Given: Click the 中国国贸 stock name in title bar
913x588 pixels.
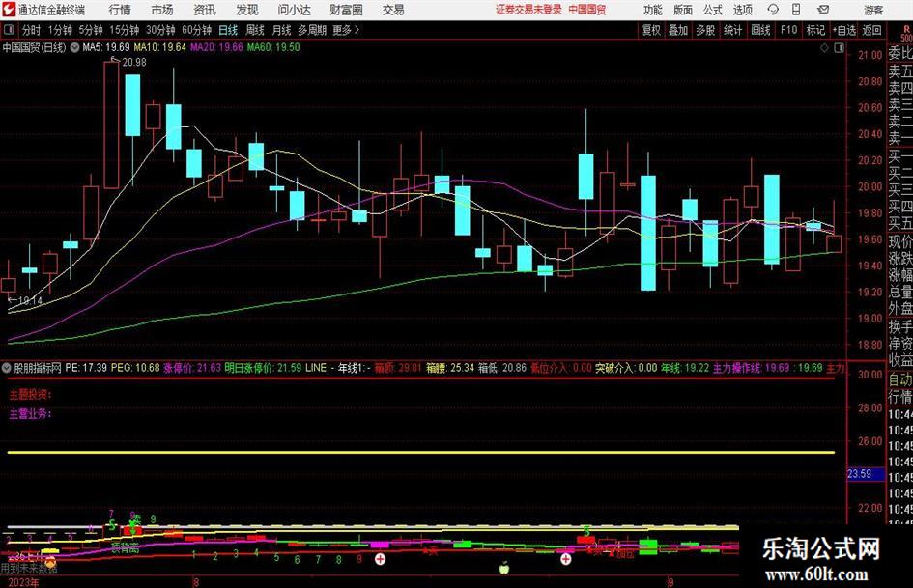Looking at the screenshot, I should click(x=587, y=10).
